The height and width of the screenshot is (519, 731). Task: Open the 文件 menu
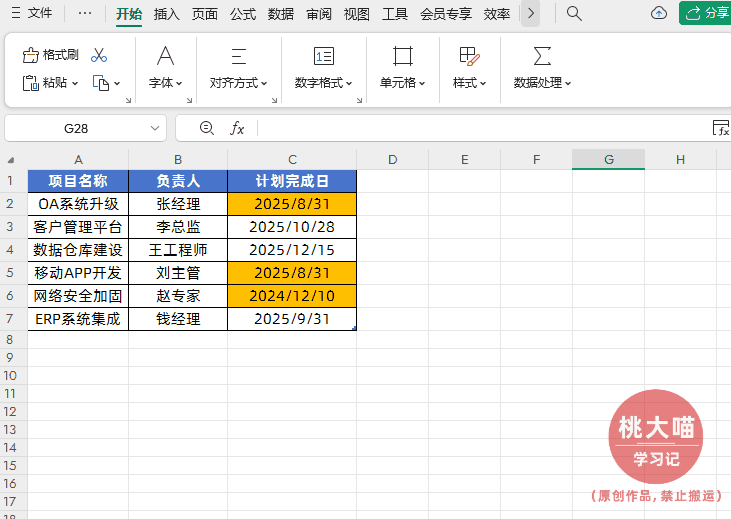[31, 13]
